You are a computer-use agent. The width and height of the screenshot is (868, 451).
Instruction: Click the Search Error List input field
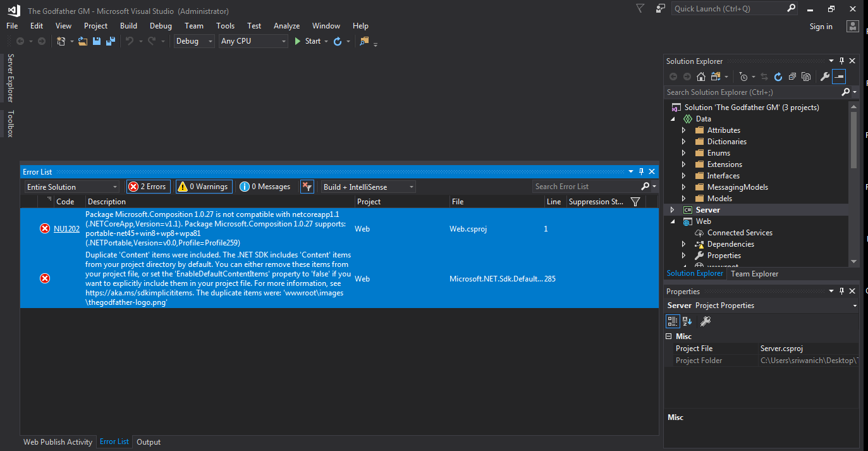tap(586, 187)
